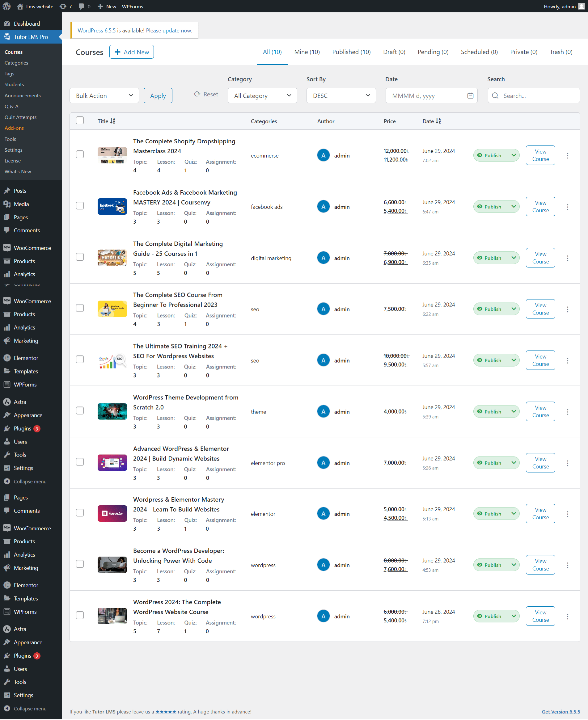Open the Sort By DESC dropdown
This screenshot has width=588, height=720.
(x=341, y=95)
